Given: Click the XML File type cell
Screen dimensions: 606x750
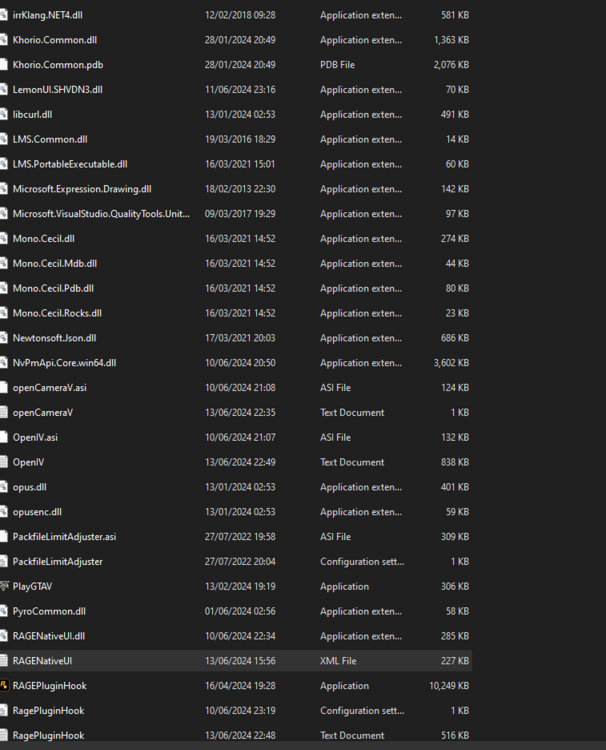Looking at the screenshot, I should 338,661.
